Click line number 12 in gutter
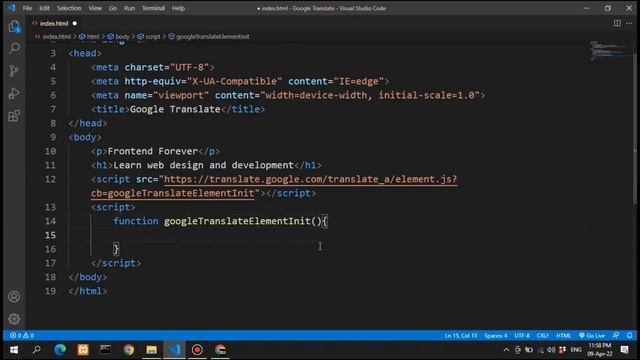640x360 pixels. (50, 179)
